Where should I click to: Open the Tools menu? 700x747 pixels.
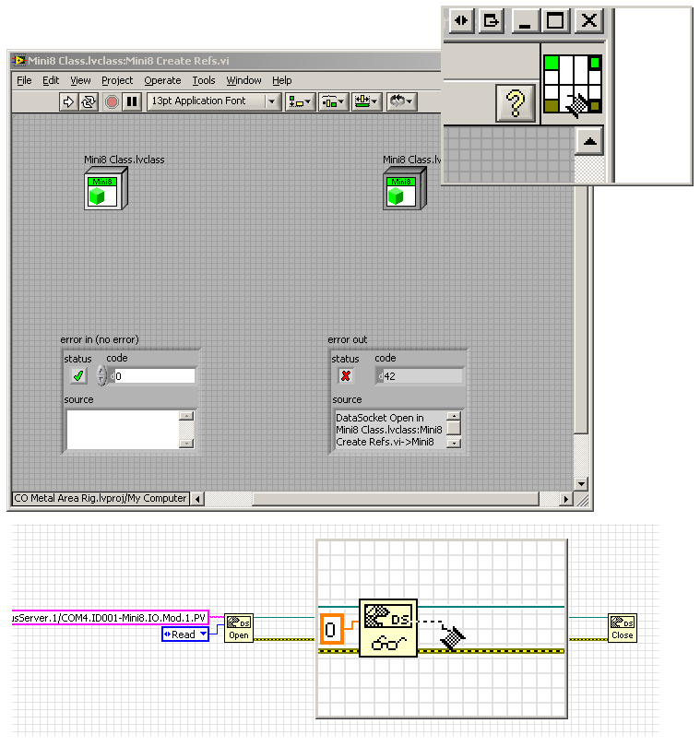204,80
